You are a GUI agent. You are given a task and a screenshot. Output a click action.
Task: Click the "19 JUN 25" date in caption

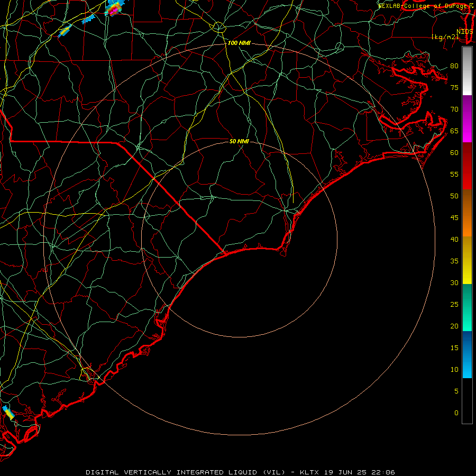click(345, 472)
